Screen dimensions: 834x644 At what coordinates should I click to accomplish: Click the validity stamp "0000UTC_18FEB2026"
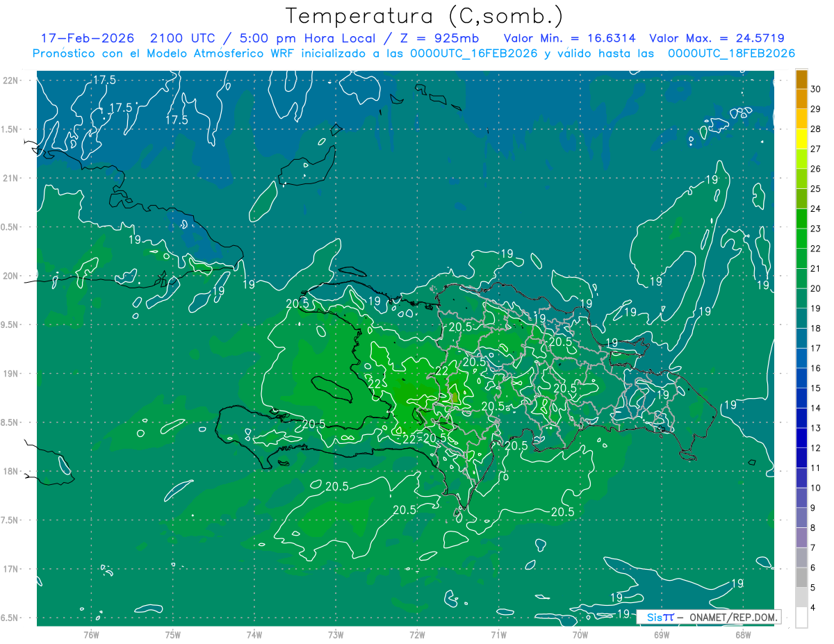(x=731, y=53)
